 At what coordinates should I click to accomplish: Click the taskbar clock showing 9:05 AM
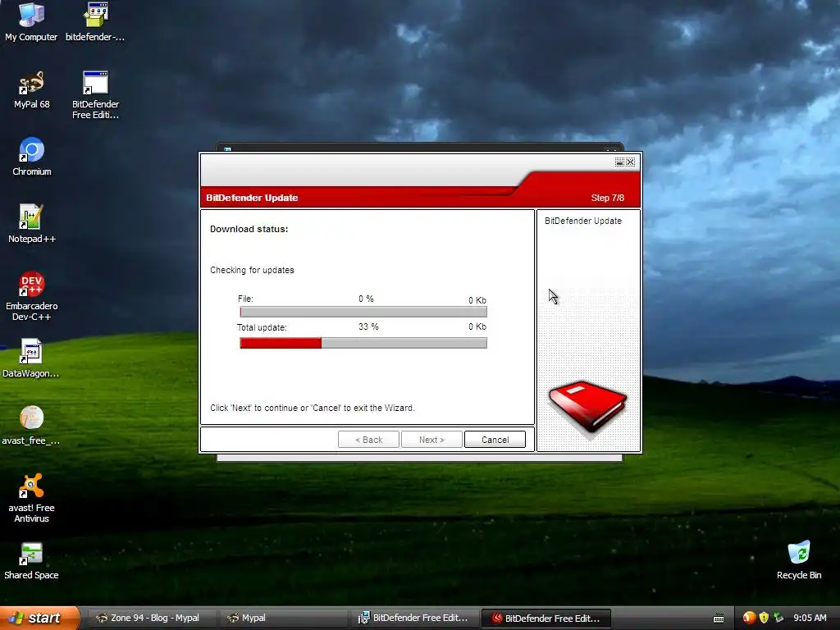pos(810,618)
